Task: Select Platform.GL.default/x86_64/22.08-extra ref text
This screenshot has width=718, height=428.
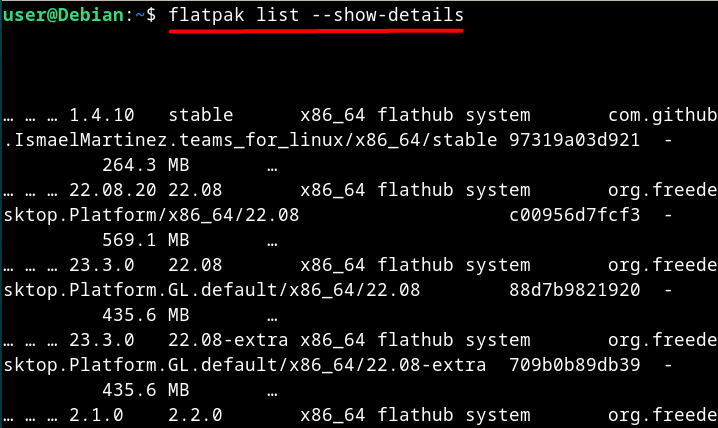Action: pyautogui.click(x=277, y=365)
